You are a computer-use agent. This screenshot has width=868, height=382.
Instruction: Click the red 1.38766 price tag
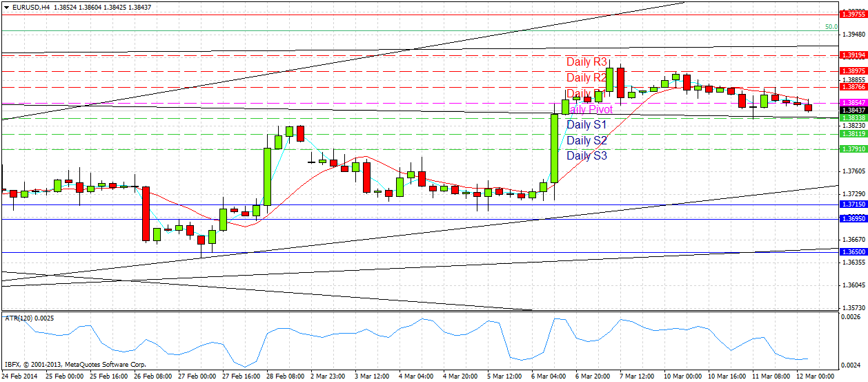[853, 86]
